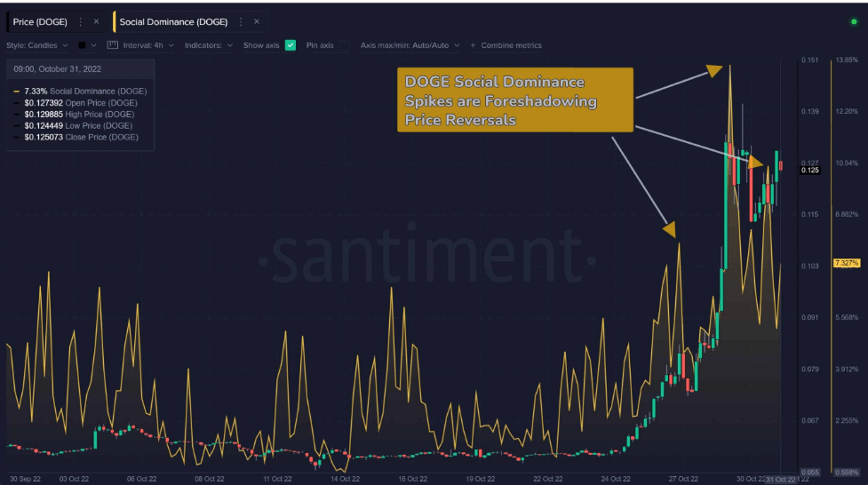The image size is (868, 485).
Task: Open the Indicators dropdown
Action: coord(209,45)
